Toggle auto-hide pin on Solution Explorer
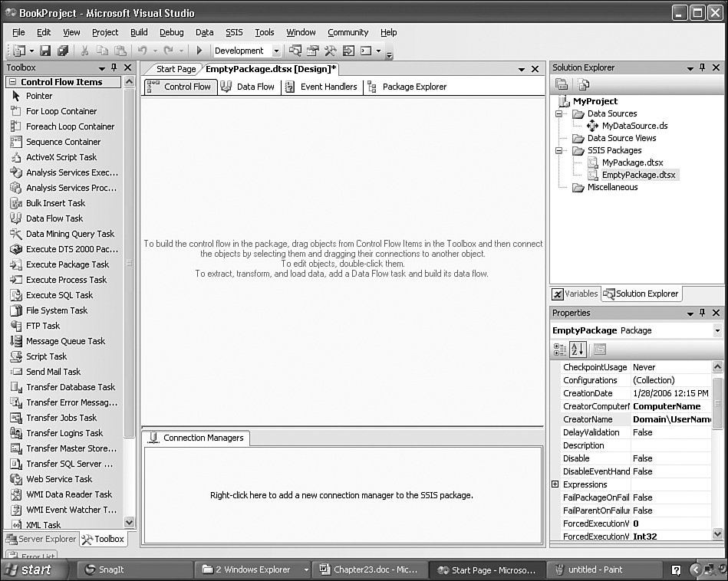 pyautogui.click(x=703, y=67)
